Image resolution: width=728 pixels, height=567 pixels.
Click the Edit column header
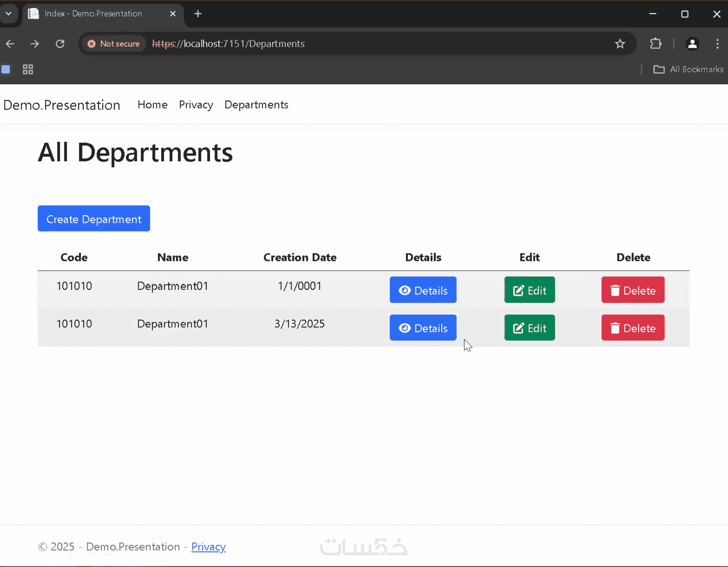point(530,257)
